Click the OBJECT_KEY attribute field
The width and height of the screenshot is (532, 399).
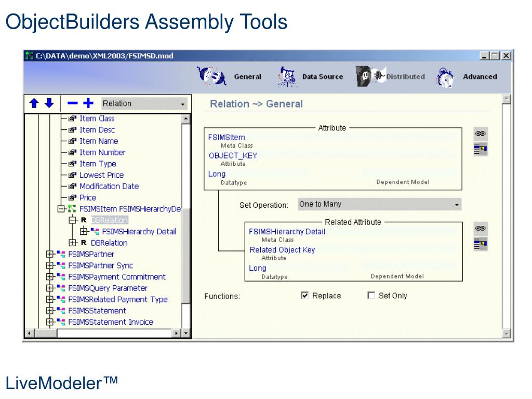pyautogui.click(x=332, y=156)
